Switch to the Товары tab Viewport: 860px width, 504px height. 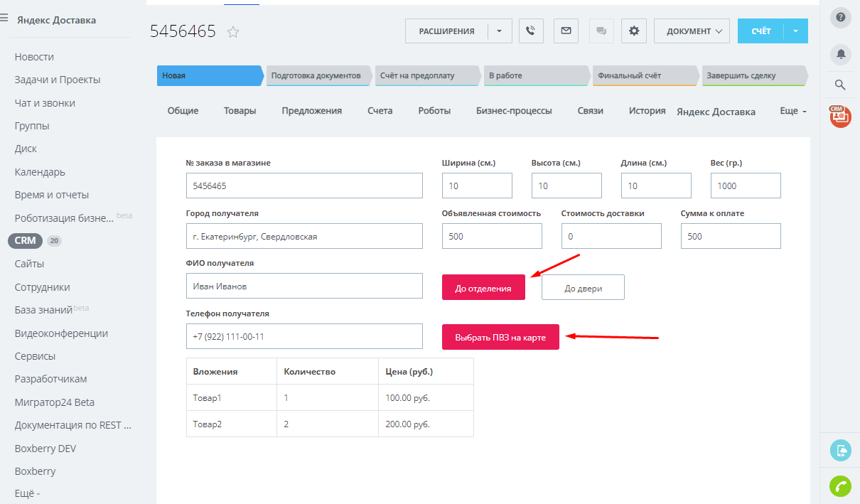pyautogui.click(x=240, y=111)
